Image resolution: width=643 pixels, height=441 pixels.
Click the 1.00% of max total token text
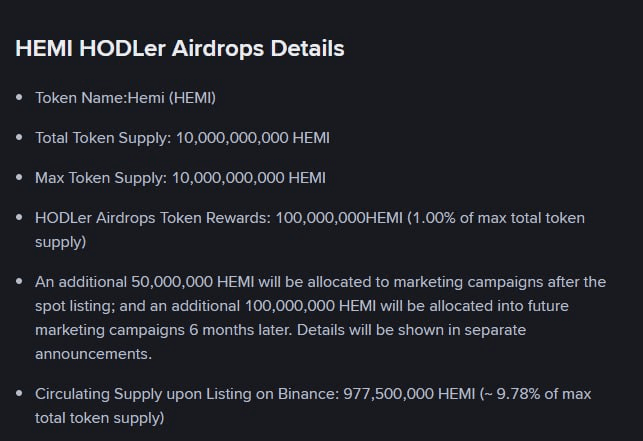point(498,218)
